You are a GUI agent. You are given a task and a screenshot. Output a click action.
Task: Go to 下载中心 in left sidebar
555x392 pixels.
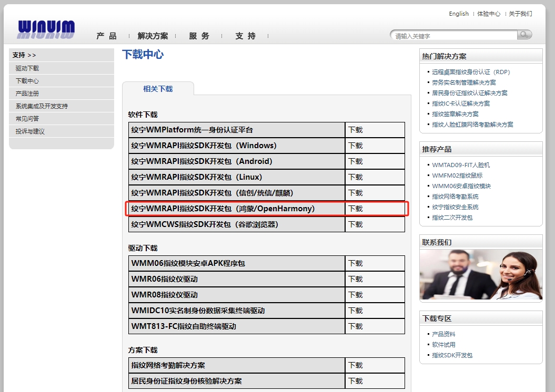pos(27,81)
